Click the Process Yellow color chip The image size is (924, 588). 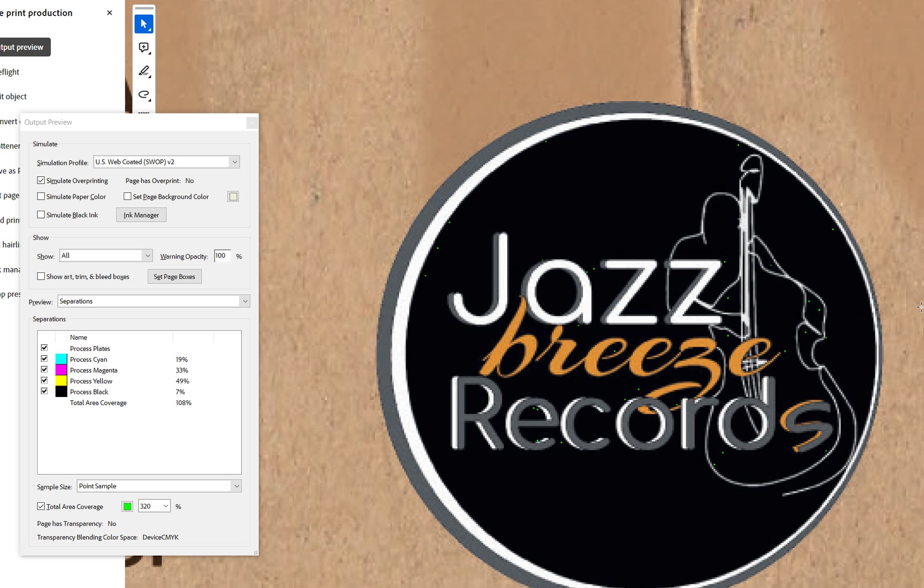61,381
